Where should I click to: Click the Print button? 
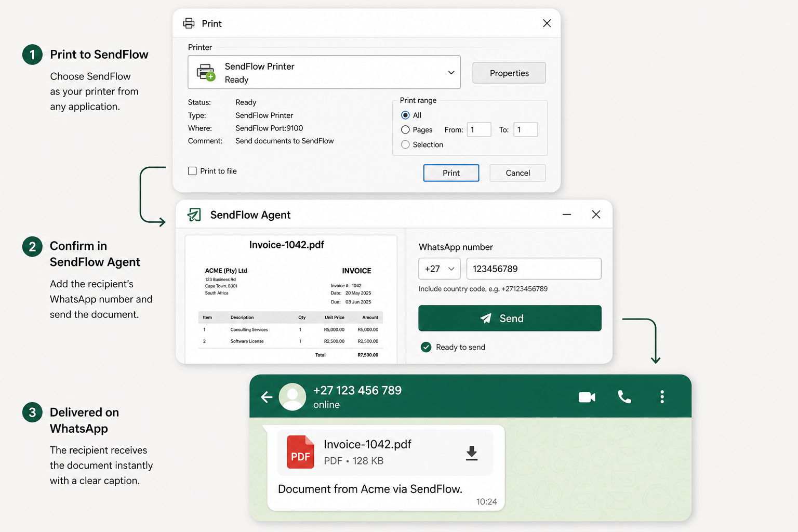[451, 173]
